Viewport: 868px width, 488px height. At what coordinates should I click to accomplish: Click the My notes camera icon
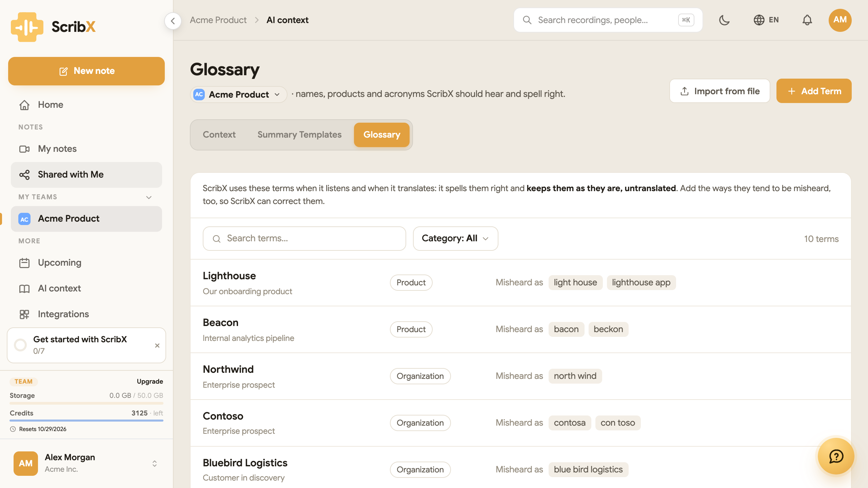point(24,149)
